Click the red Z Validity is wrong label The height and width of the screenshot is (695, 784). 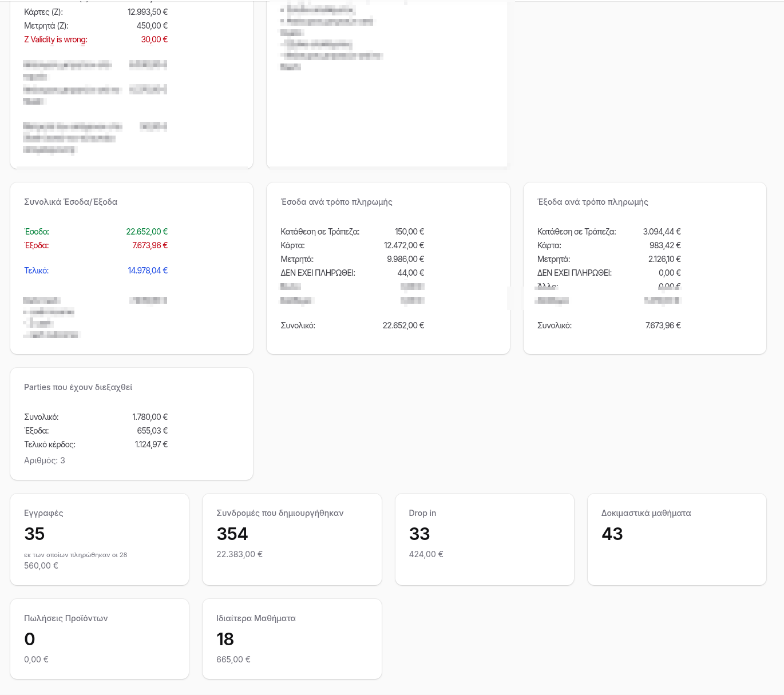tap(56, 39)
